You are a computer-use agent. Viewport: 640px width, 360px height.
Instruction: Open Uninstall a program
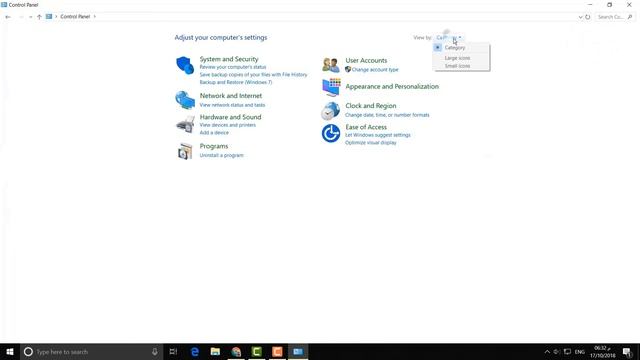point(222,155)
